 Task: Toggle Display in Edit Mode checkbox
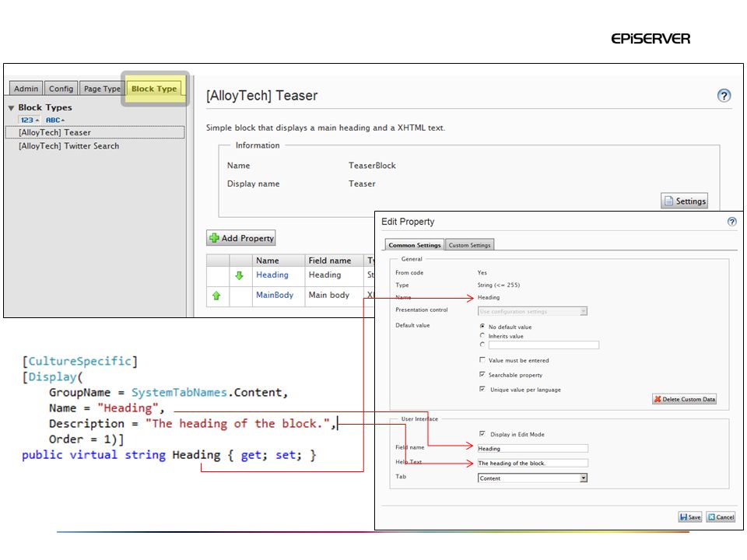pyautogui.click(x=482, y=434)
